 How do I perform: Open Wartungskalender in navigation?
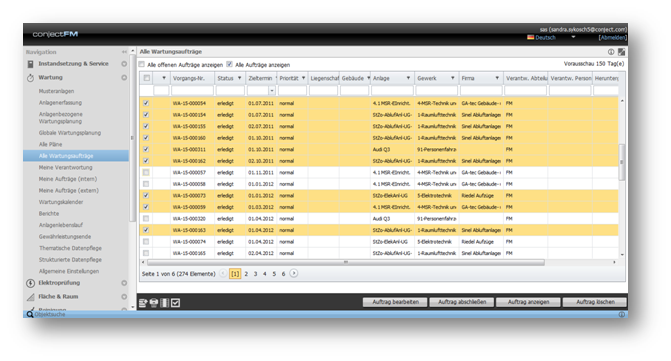[x=61, y=202]
